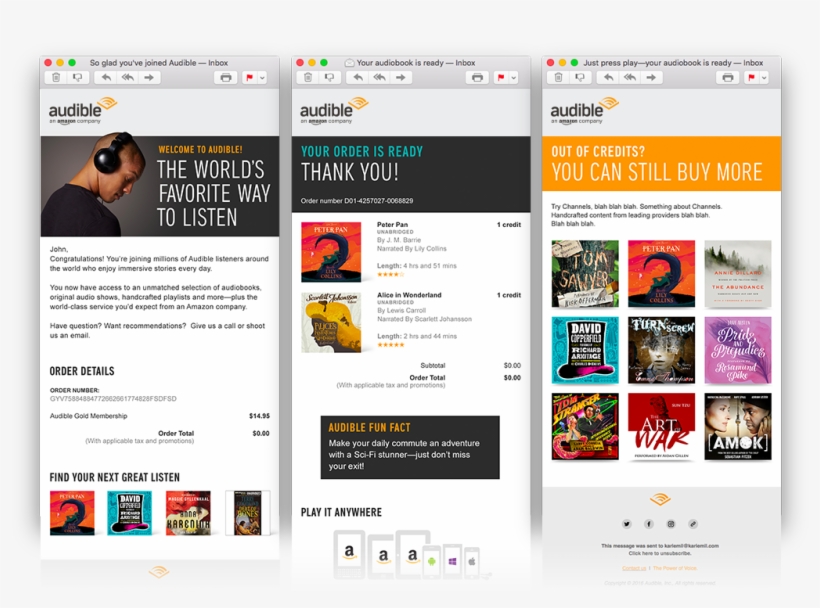Expand flag color dropdown in 'So glad you've joined' window
Screen dimensions: 820x608
click(263, 77)
